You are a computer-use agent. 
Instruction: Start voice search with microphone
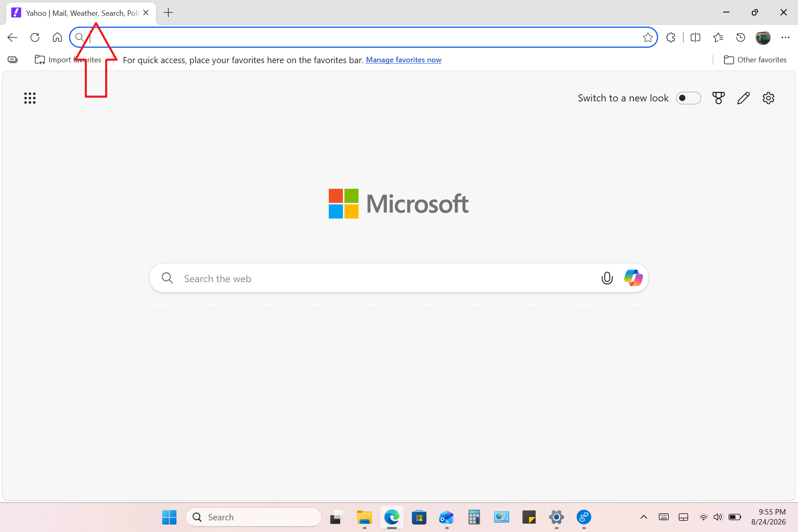(x=607, y=278)
